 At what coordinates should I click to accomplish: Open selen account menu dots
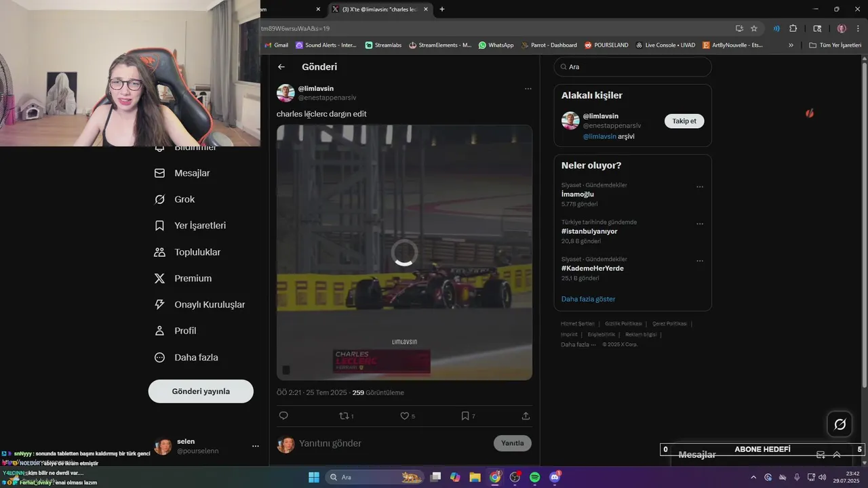(x=256, y=446)
